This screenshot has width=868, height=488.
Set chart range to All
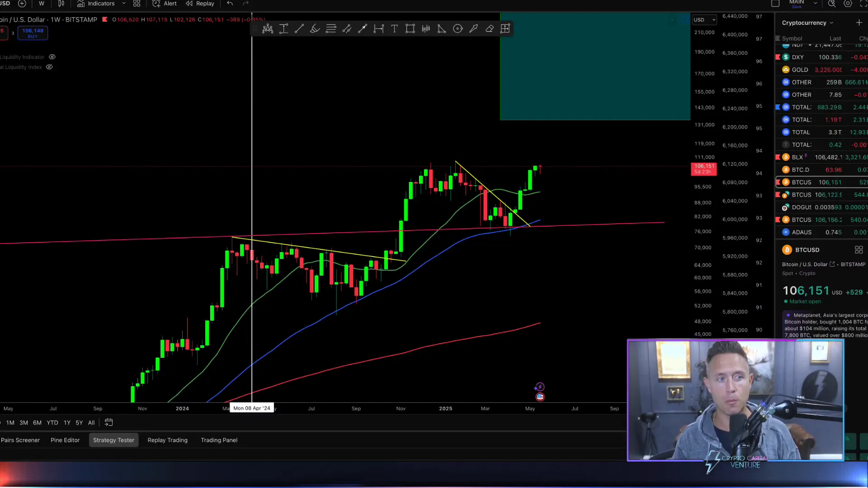pos(91,423)
